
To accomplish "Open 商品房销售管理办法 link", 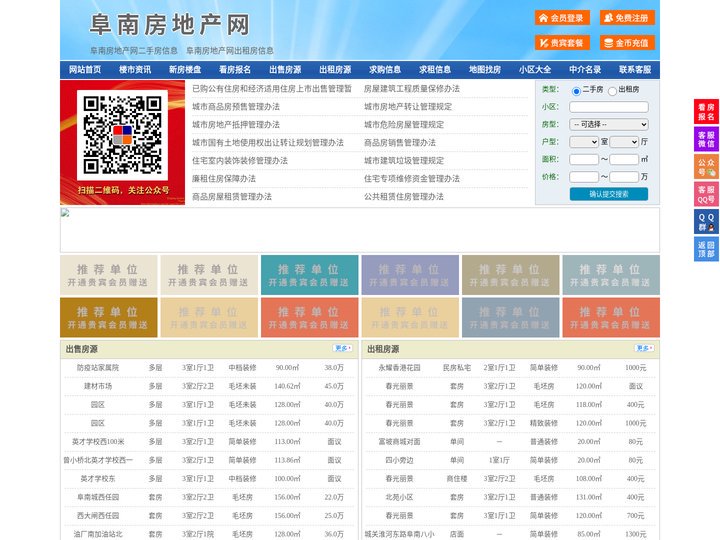I will tap(400, 142).
